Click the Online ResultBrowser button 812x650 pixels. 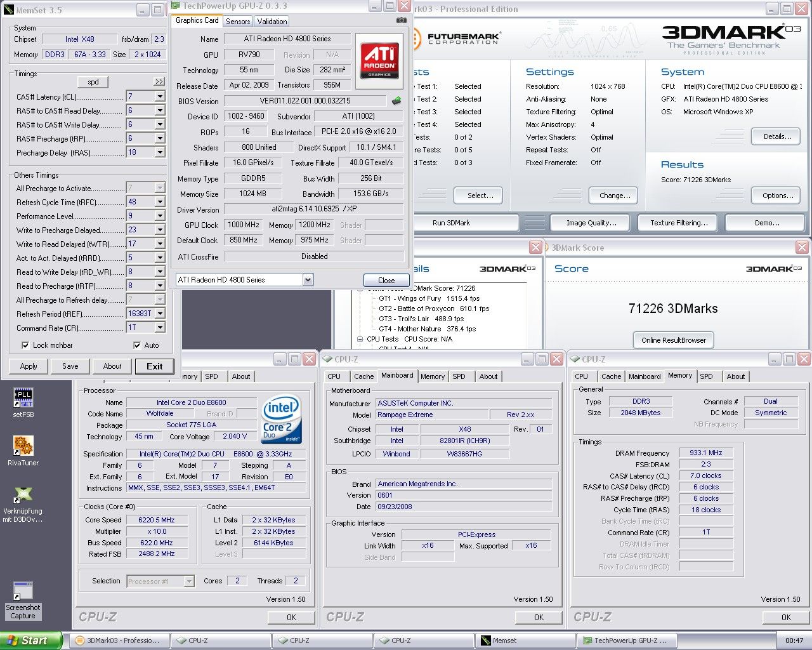click(674, 340)
